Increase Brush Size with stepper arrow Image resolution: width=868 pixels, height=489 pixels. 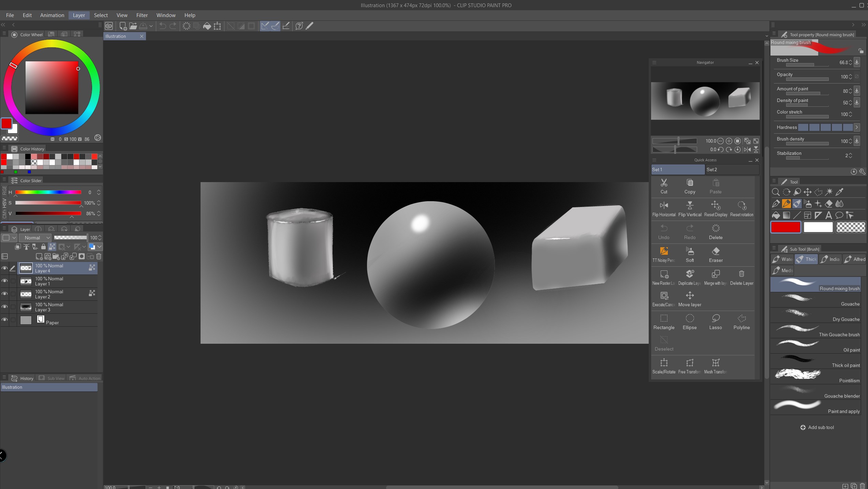coord(850,61)
